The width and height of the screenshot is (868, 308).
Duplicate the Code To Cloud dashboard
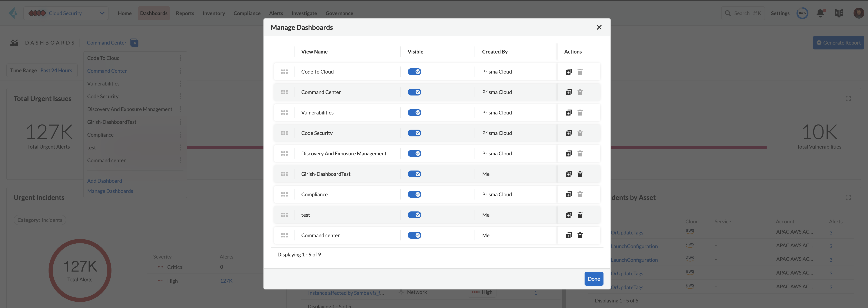(x=569, y=72)
